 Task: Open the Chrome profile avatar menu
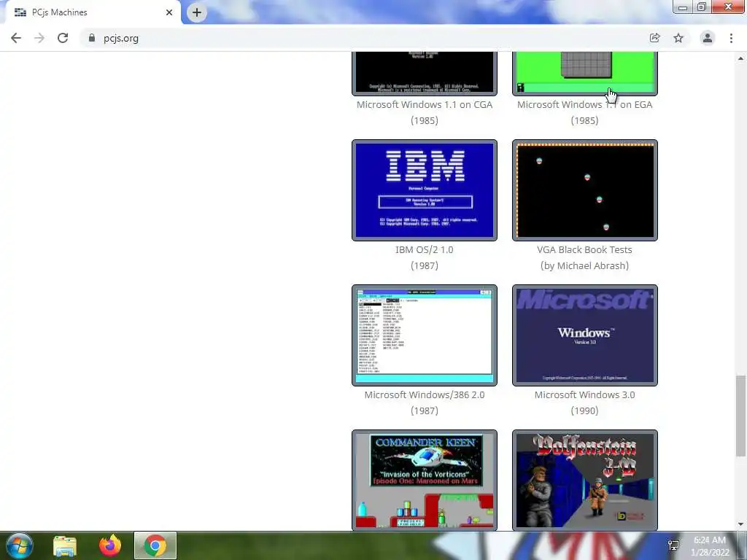pyautogui.click(x=708, y=38)
